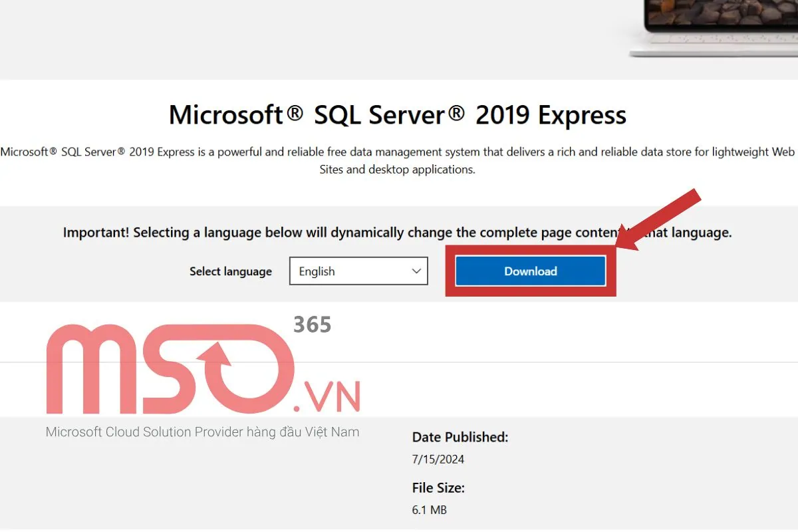This screenshot has width=798, height=532.
Task: Open the Select language dropdown
Action: pyautogui.click(x=358, y=271)
